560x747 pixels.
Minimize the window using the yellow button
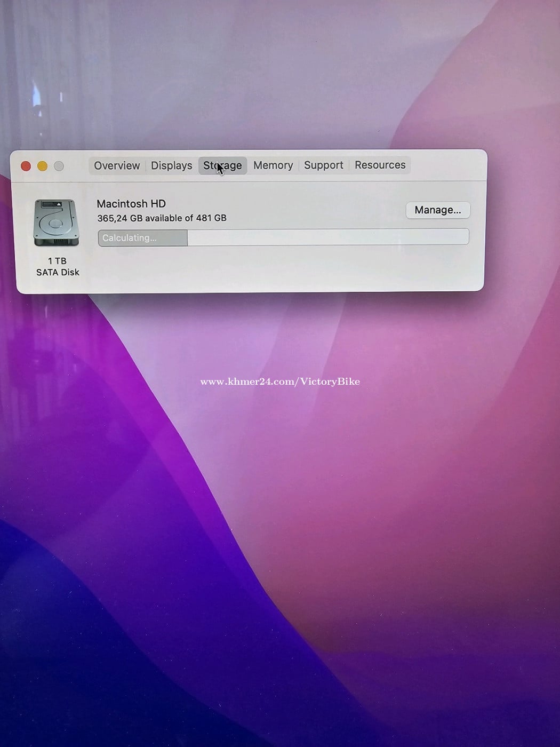click(42, 166)
